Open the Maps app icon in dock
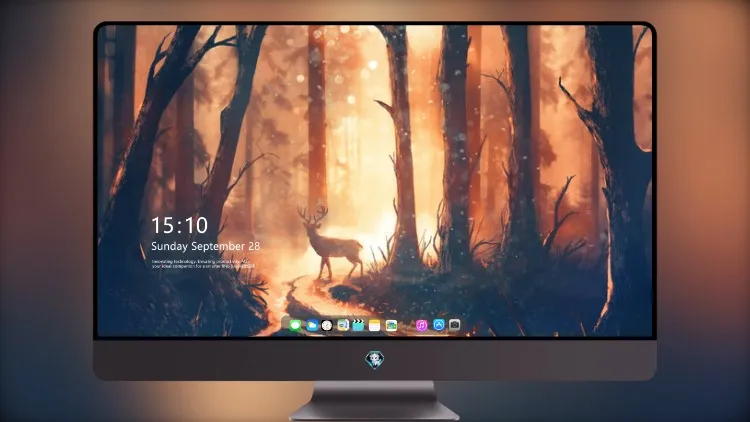The image size is (750, 422). click(342, 325)
